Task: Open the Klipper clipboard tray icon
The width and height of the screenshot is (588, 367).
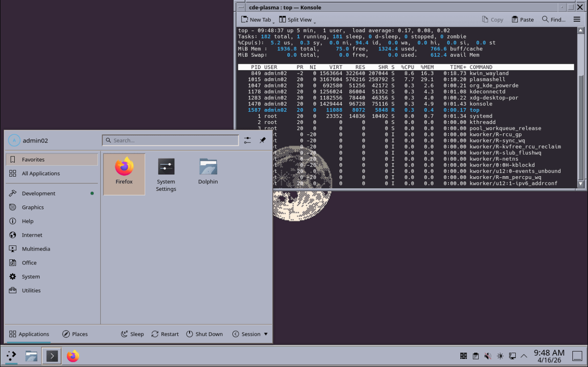Action: pos(475,356)
